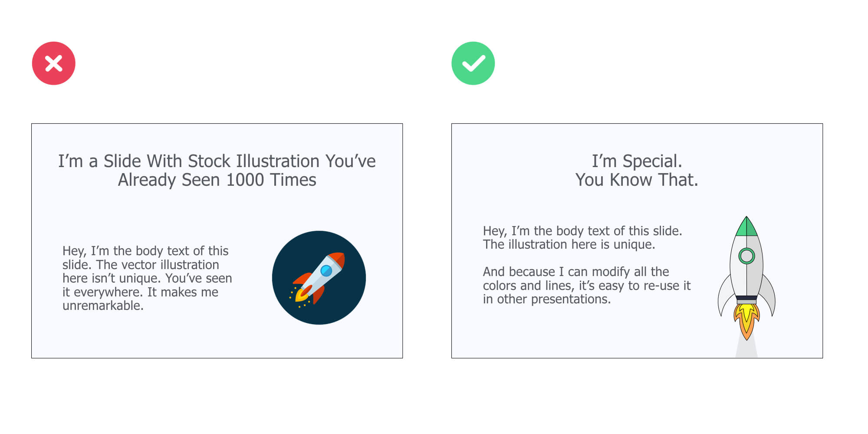Click the red X cross icon
The width and height of the screenshot is (868, 434).
click(x=53, y=63)
